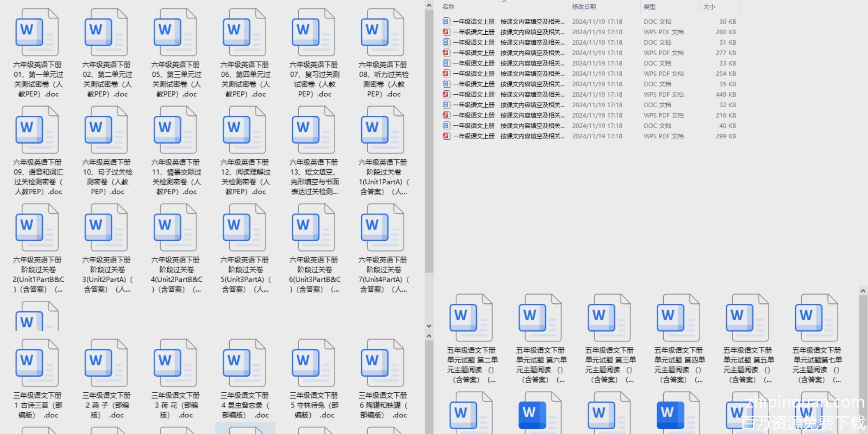Click the up arrow of the sixth-grade English pane scrollbar

[x=429, y=6]
